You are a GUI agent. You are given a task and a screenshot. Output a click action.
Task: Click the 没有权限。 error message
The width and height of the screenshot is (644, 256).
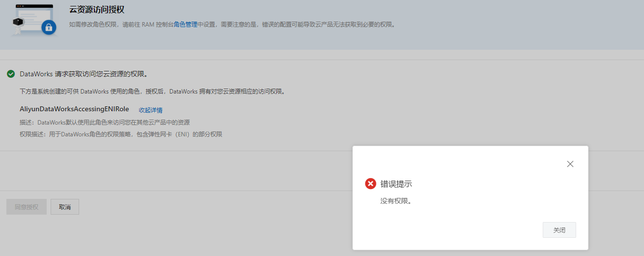tap(396, 201)
